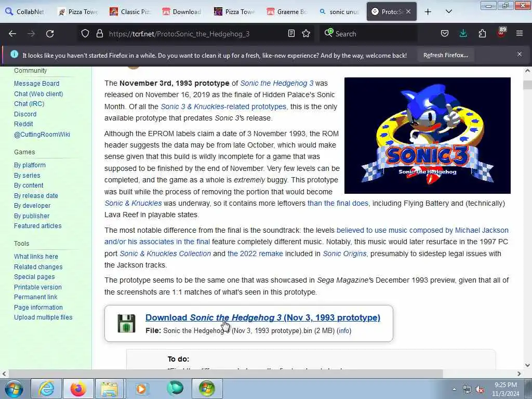Open Featured articles link
Screen dimensions: 532x399
point(37,226)
